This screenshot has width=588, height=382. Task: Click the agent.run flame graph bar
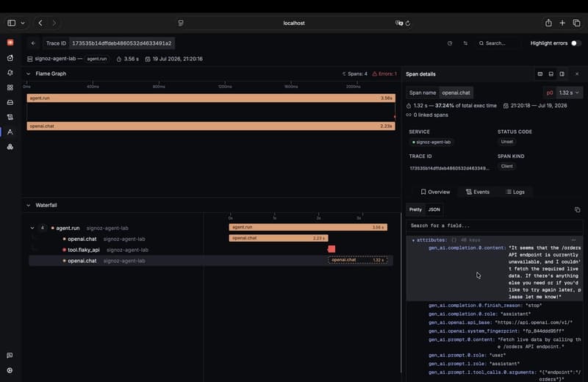click(211, 98)
